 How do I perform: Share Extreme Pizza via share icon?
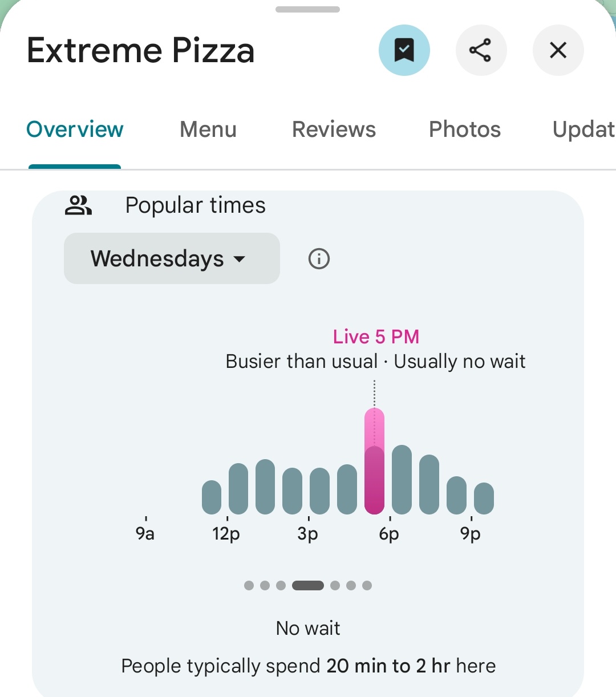[480, 50]
